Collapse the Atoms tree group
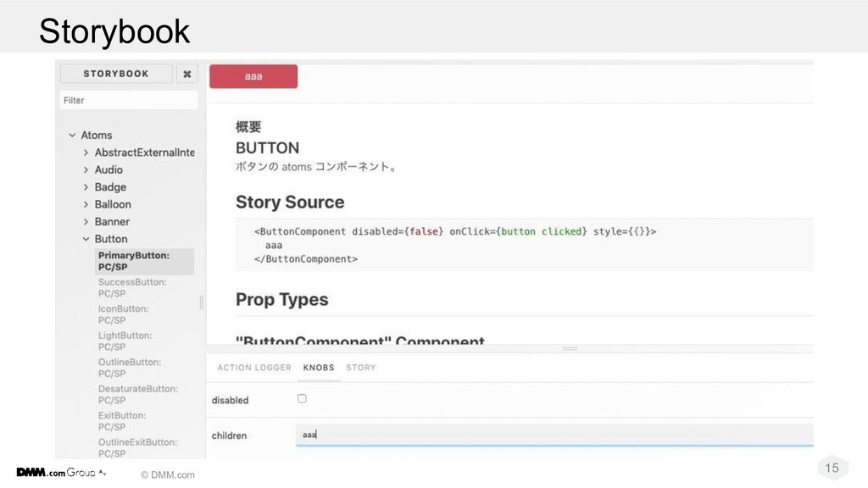 (x=70, y=136)
